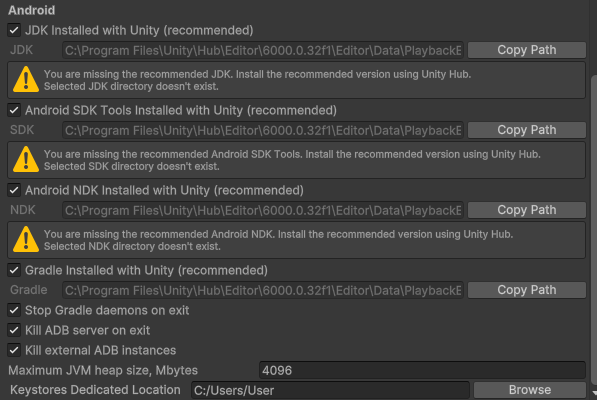Copy the Gradle path

(527, 290)
